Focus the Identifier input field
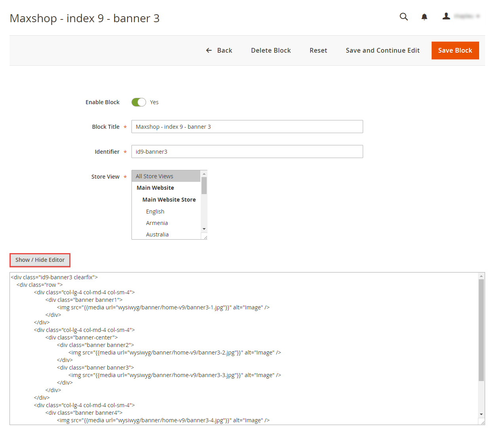The width and height of the screenshot is (493, 448). (x=247, y=152)
